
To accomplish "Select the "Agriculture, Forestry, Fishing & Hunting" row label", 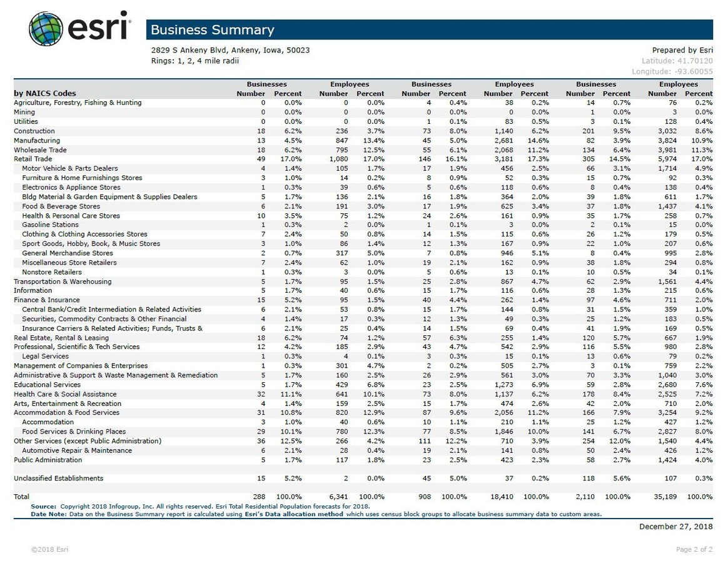I will coord(78,103).
